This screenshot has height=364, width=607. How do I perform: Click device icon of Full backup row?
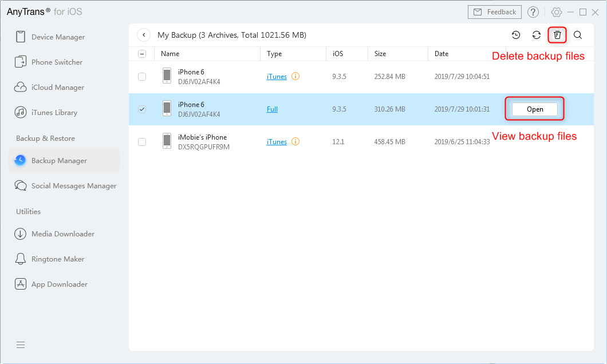click(167, 108)
